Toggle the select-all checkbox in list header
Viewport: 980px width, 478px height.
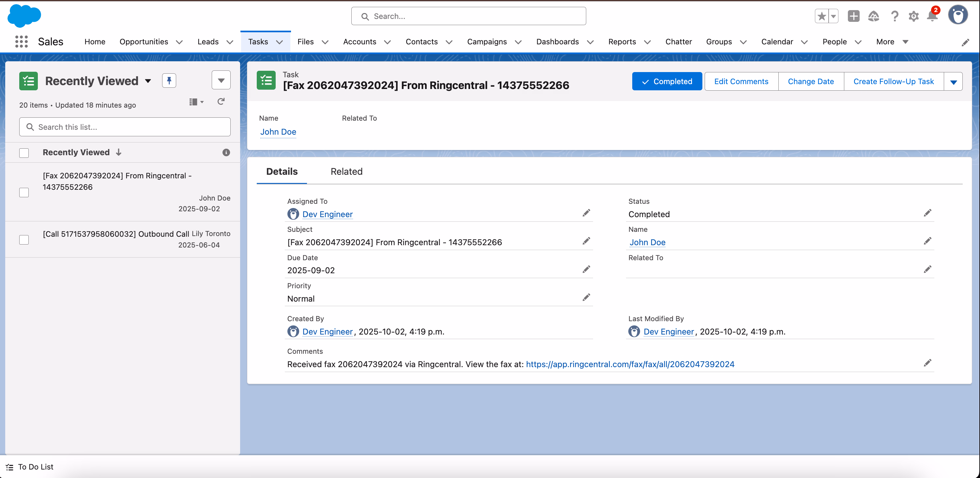tap(24, 153)
